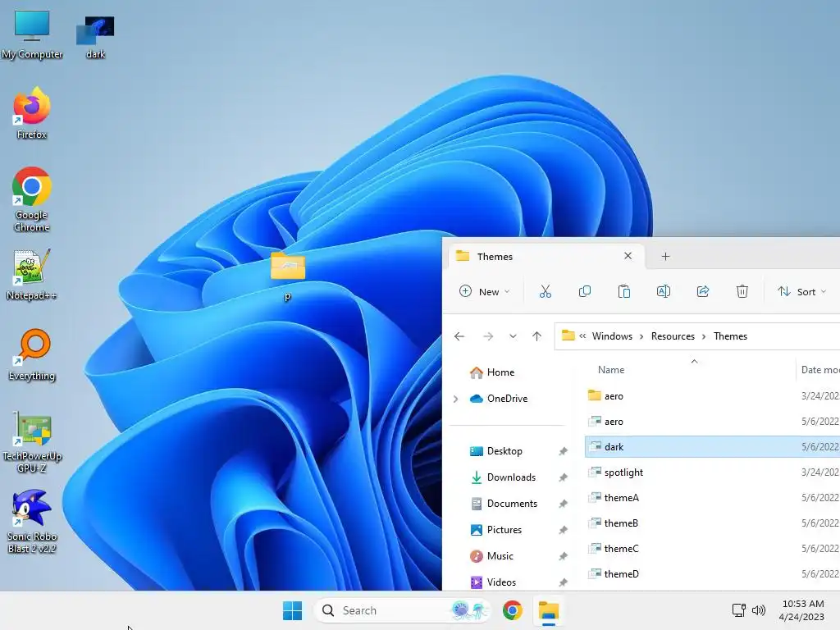Click the pin icon beside Downloads
Image resolution: width=840 pixels, height=630 pixels.
click(563, 477)
